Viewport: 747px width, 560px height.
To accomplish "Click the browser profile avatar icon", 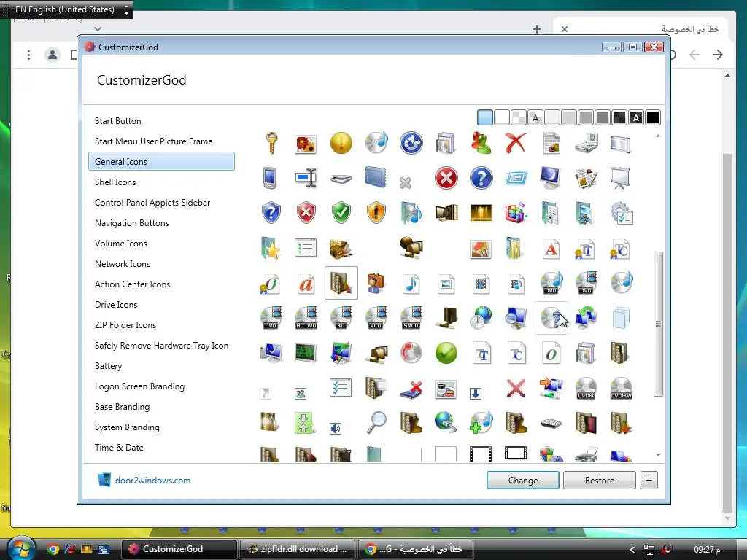I will coord(53,55).
